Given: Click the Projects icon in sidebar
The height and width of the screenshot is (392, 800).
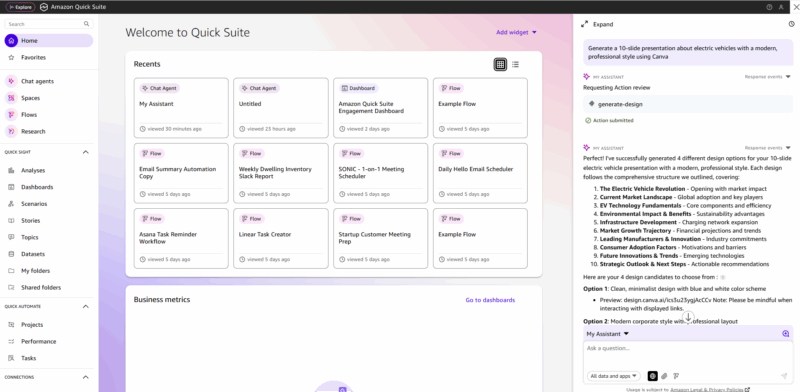Looking at the screenshot, I should (x=11, y=325).
